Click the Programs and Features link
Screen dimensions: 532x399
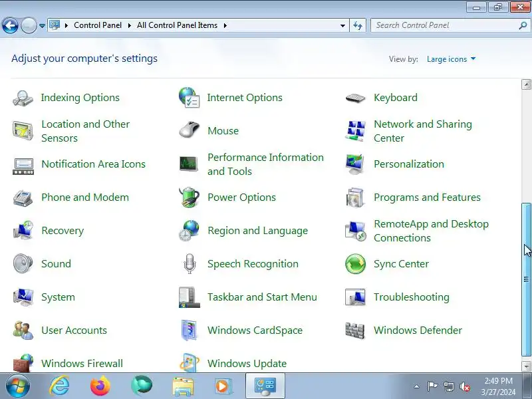(x=427, y=198)
